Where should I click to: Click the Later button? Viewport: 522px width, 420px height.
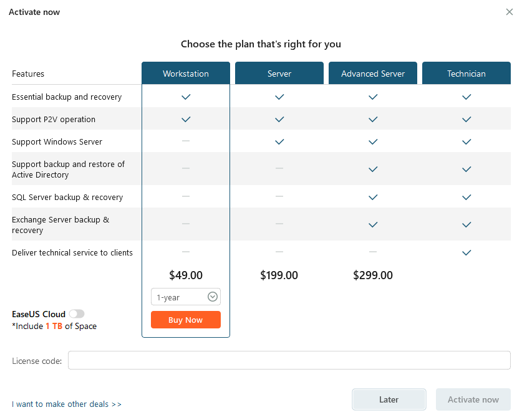[x=389, y=399]
